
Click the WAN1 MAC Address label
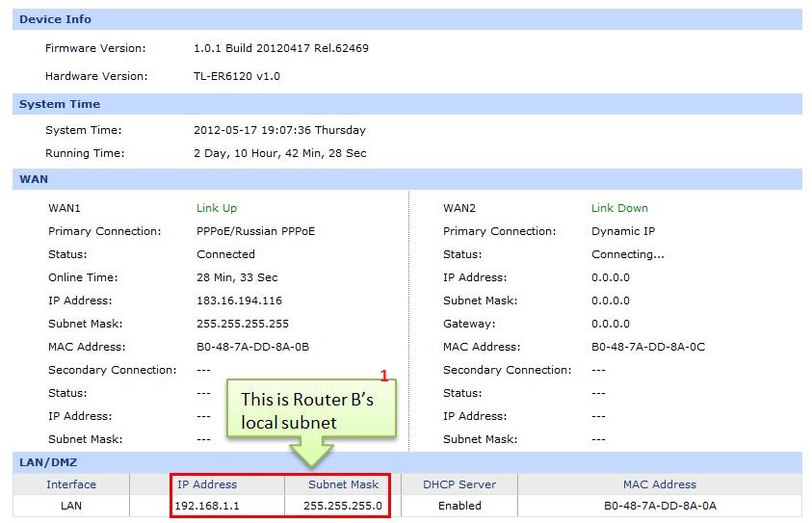click(x=87, y=347)
